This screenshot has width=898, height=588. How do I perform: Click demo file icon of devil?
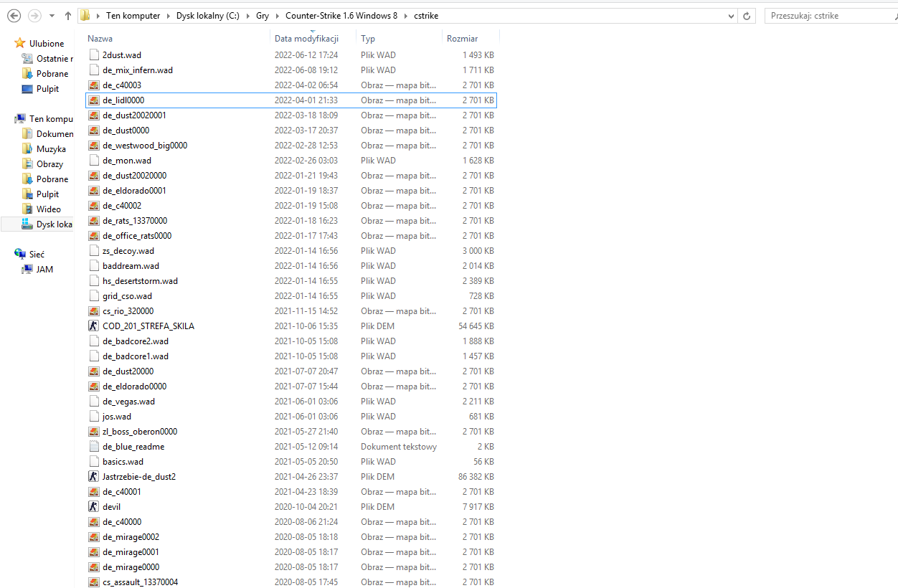[93, 507]
